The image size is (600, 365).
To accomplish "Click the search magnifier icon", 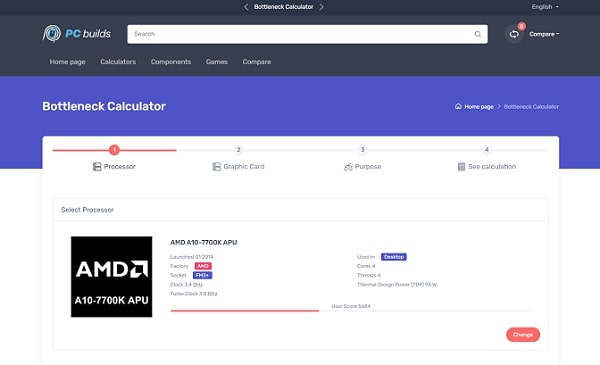I will tap(478, 34).
